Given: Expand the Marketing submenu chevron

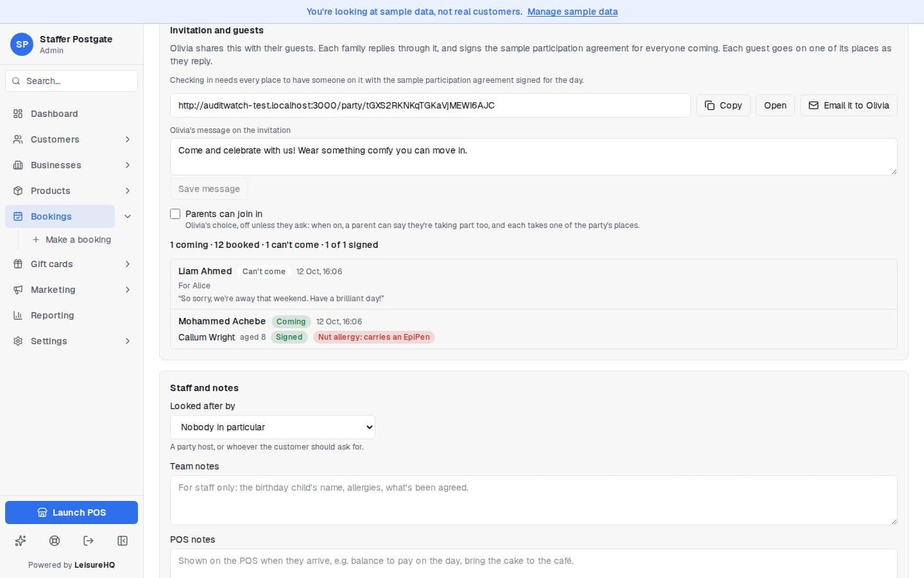Looking at the screenshot, I should pos(128,290).
